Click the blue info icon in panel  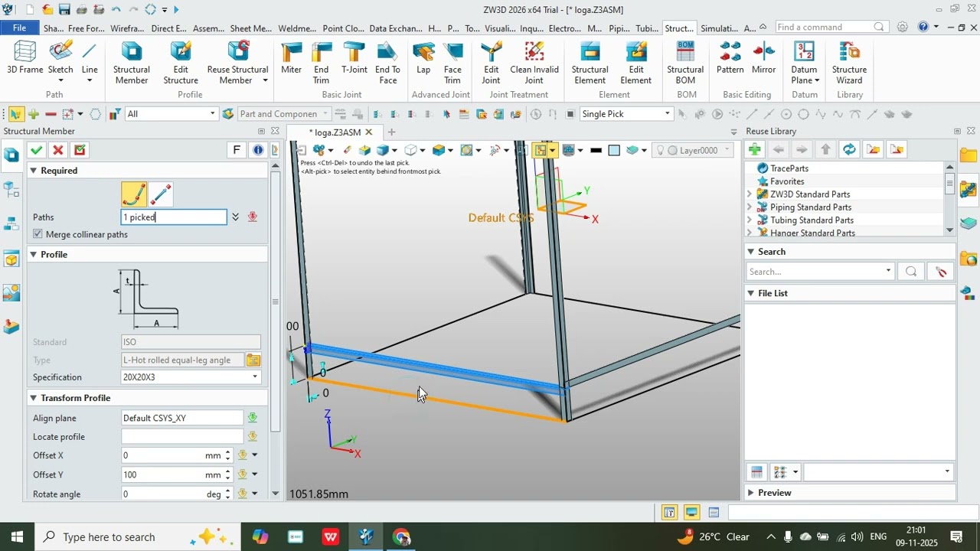(258, 150)
